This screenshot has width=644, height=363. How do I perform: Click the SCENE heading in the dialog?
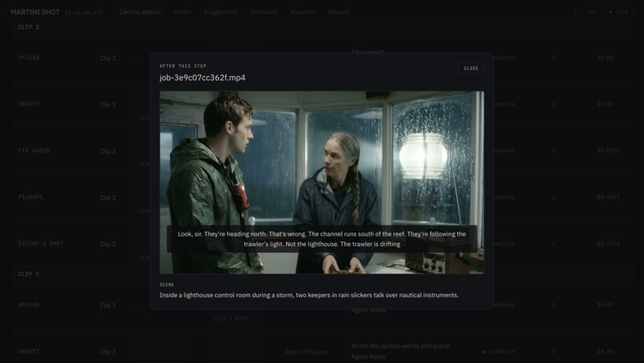click(167, 285)
